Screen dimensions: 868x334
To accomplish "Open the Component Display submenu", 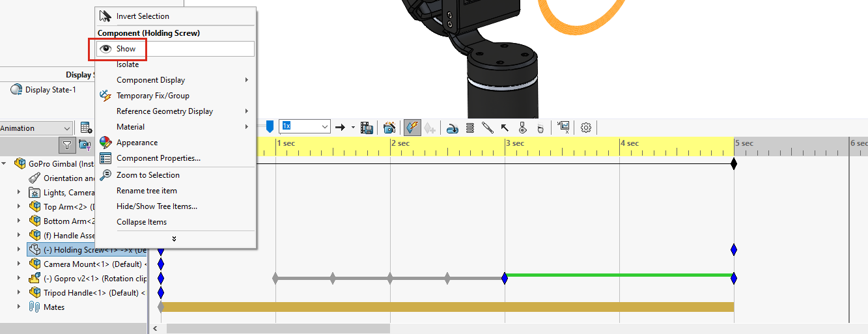I will [x=150, y=80].
